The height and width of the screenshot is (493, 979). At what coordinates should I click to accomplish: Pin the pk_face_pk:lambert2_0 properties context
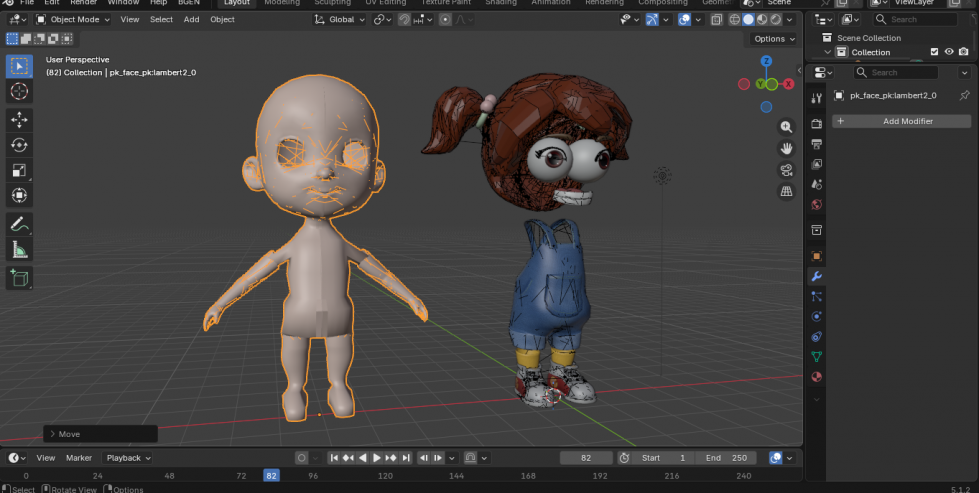point(965,95)
